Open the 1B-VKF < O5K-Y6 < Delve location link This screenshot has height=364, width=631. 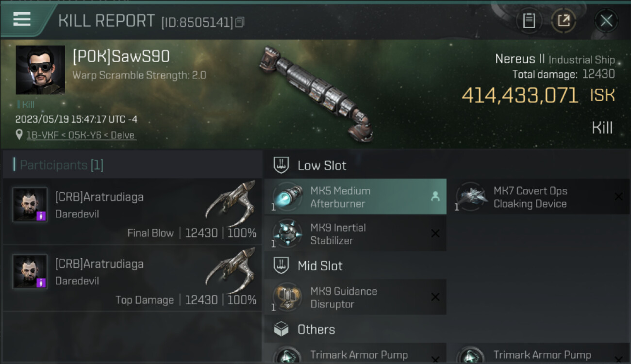pos(81,135)
